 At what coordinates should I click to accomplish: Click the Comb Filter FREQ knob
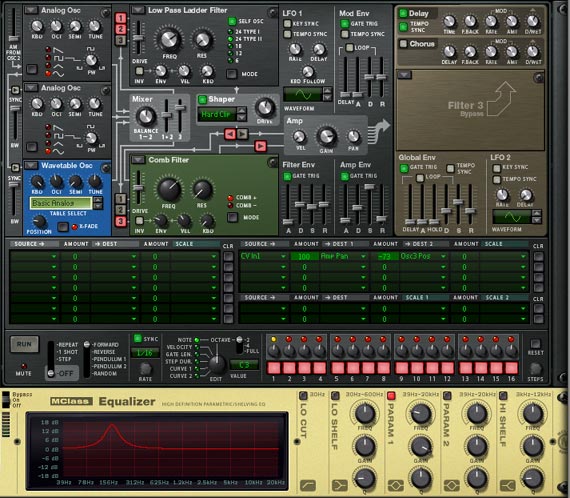pyautogui.click(x=169, y=189)
